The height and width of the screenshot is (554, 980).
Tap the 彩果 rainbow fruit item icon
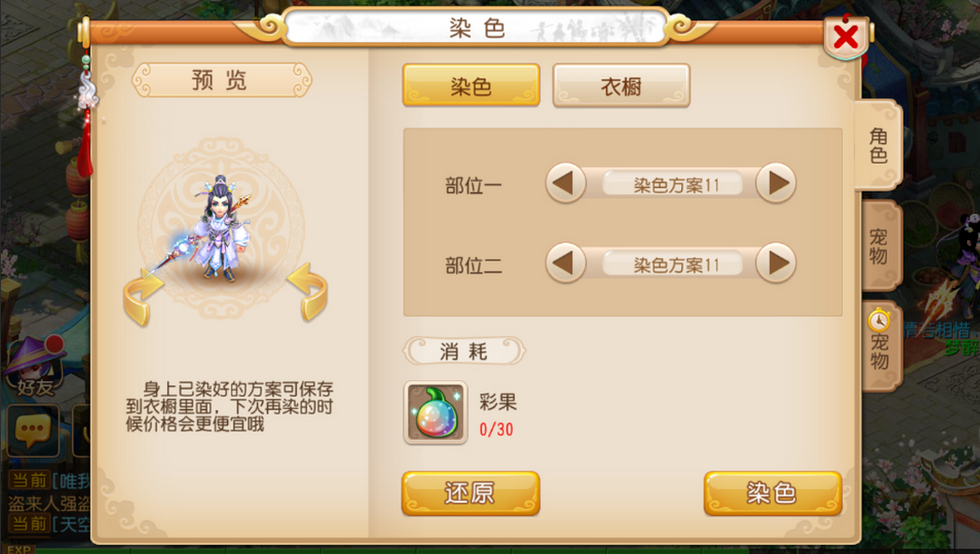(x=435, y=413)
